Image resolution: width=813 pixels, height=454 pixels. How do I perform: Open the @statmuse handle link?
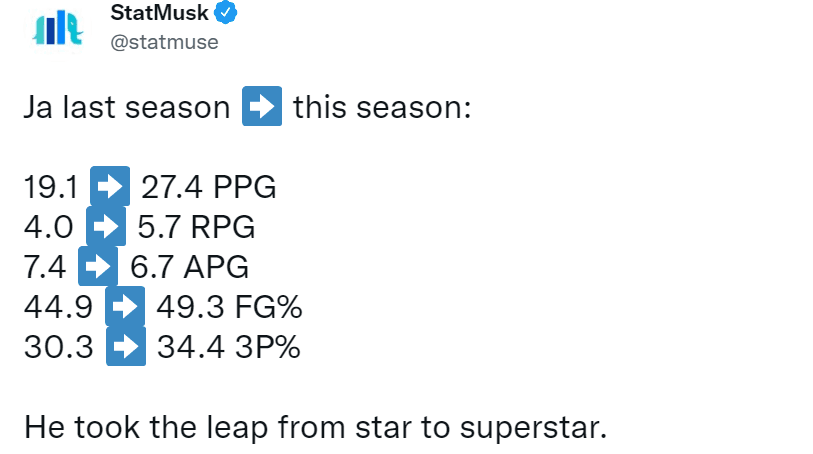[162, 42]
